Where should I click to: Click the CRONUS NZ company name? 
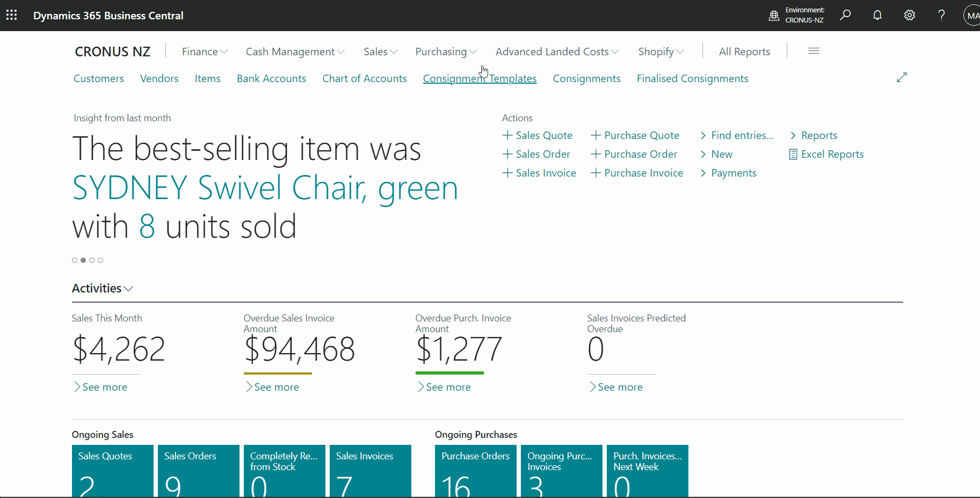point(113,52)
